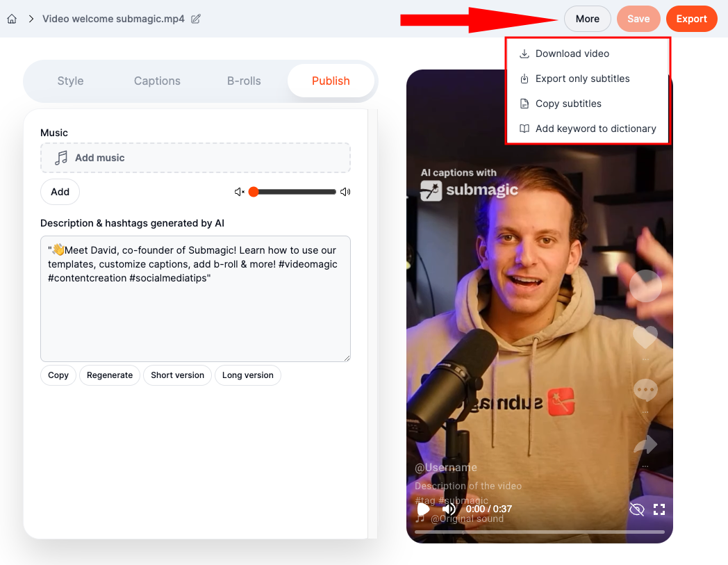
Task: Open the B-rolls tab
Action: click(244, 81)
